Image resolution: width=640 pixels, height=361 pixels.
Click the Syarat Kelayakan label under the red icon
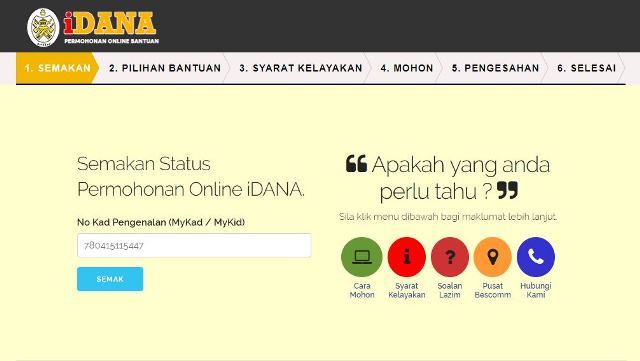[407, 290]
